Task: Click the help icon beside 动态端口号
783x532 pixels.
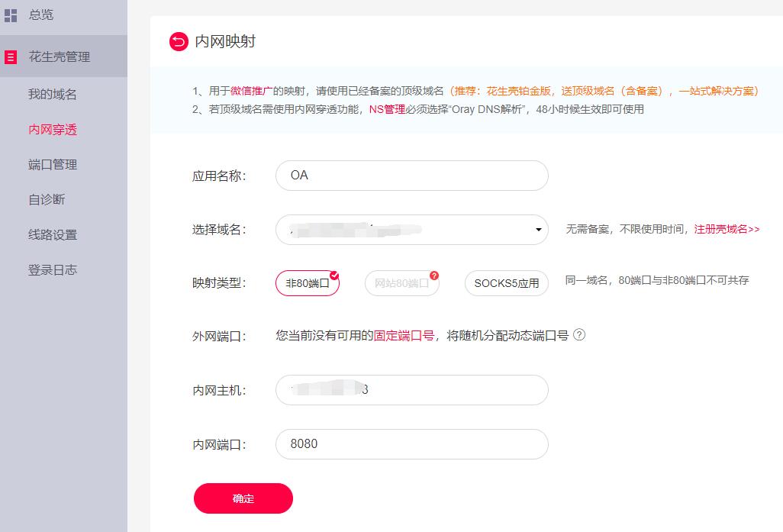Action: coord(579,334)
